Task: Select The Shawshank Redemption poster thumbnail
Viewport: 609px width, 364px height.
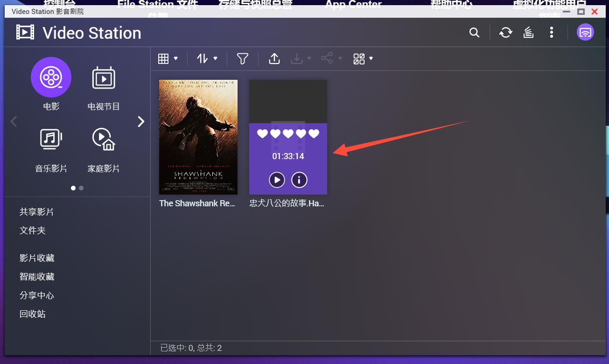Action: click(198, 137)
